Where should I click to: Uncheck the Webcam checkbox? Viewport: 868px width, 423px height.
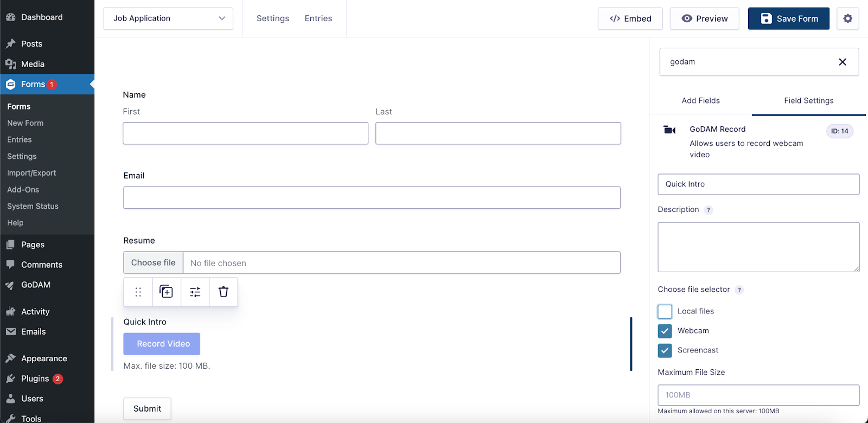[x=665, y=331]
